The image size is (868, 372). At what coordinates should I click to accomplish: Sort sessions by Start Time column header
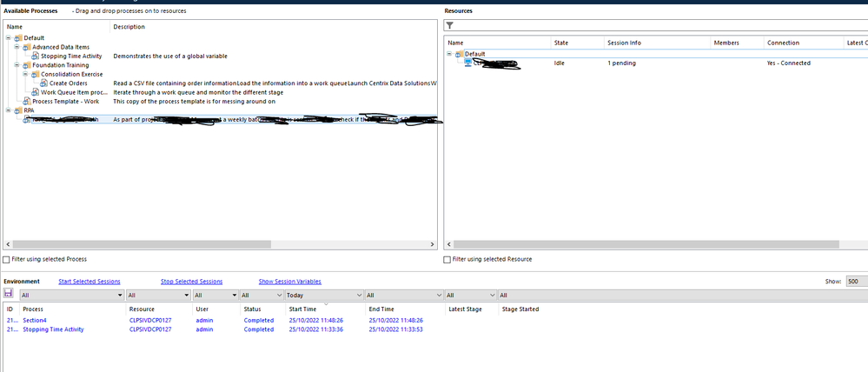pos(303,309)
